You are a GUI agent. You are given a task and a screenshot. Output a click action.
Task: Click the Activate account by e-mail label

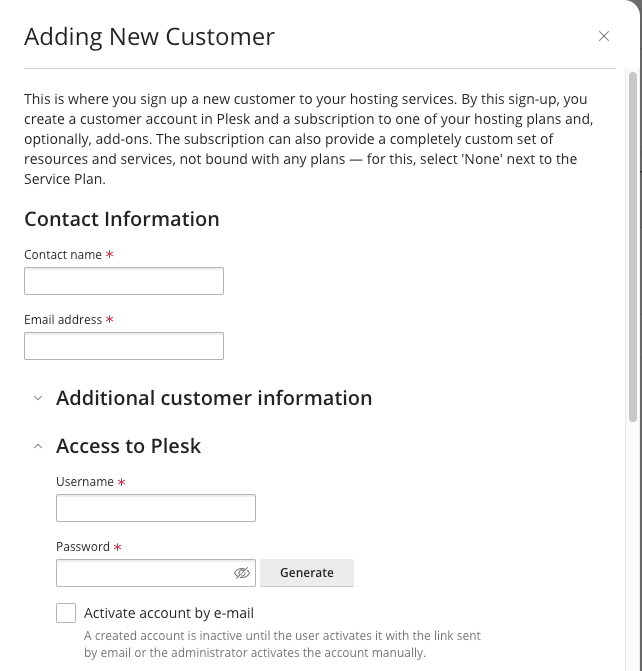click(x=169, y=613)
